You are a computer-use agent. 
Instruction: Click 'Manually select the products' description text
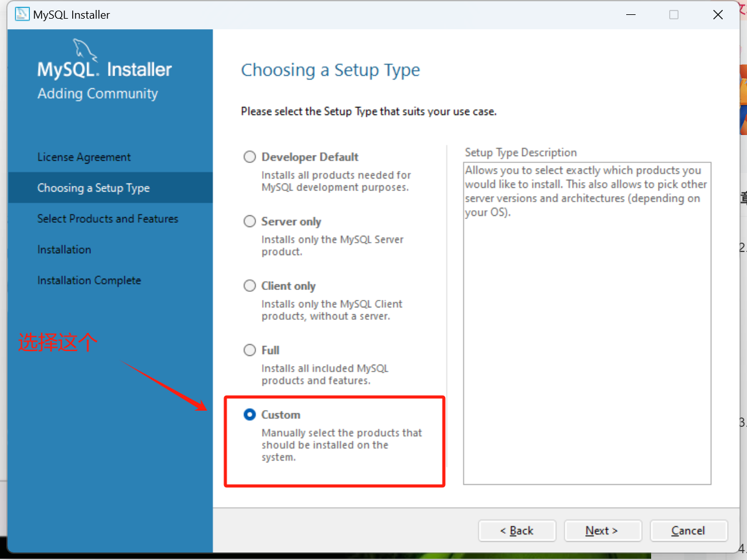click(342, 445)
